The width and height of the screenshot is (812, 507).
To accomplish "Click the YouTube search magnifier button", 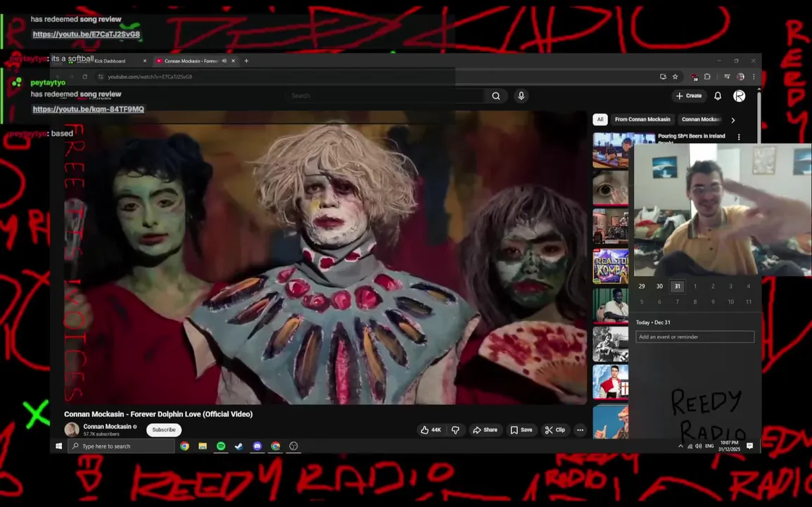I will click(x=495, y=96).
